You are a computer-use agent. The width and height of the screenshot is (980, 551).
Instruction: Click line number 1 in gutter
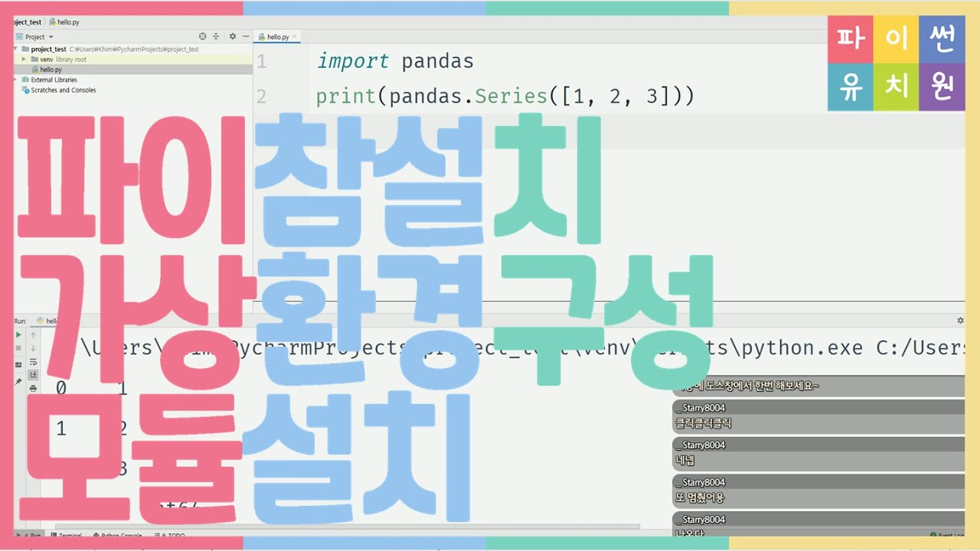pos(262,61)
